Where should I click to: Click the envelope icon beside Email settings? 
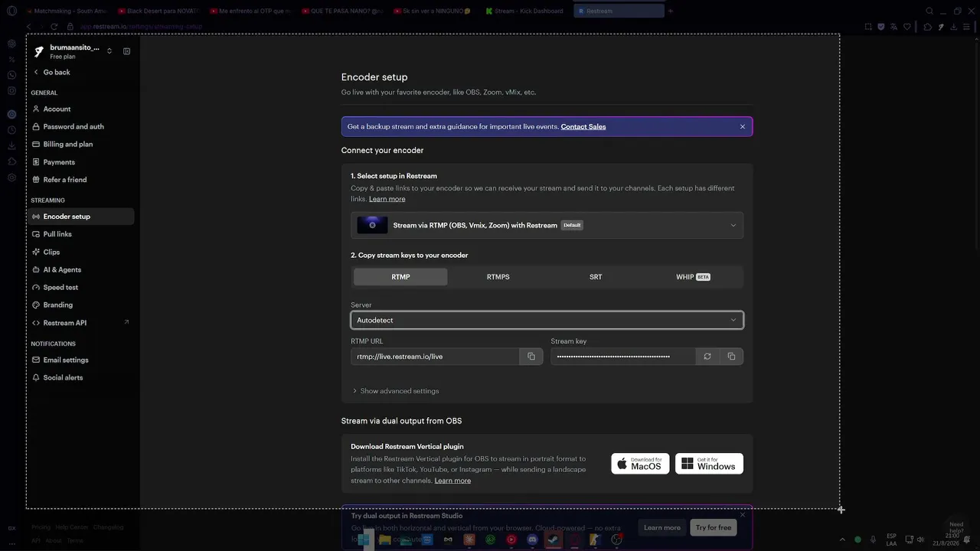pyautogui.click(x=36, y=360)
